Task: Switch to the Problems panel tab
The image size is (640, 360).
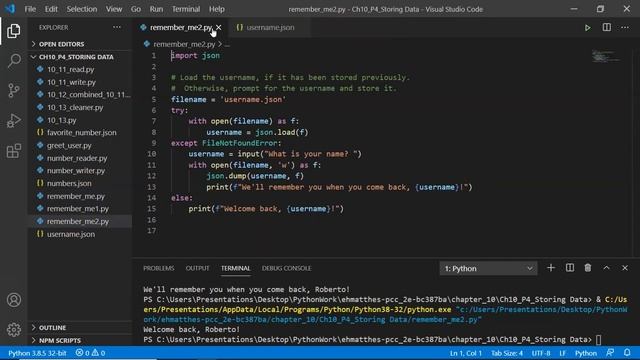Action: [x=159, y=268]
